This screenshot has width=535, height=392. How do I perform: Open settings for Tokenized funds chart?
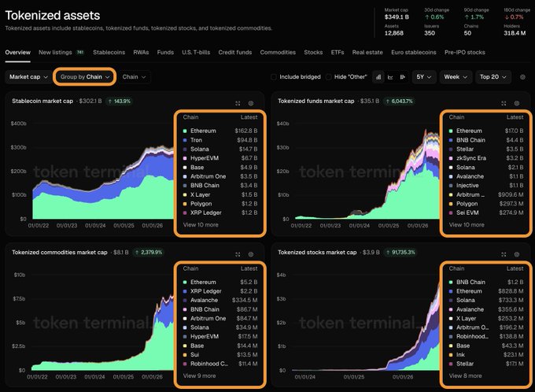pyautogui.click(x=517, y=103)
